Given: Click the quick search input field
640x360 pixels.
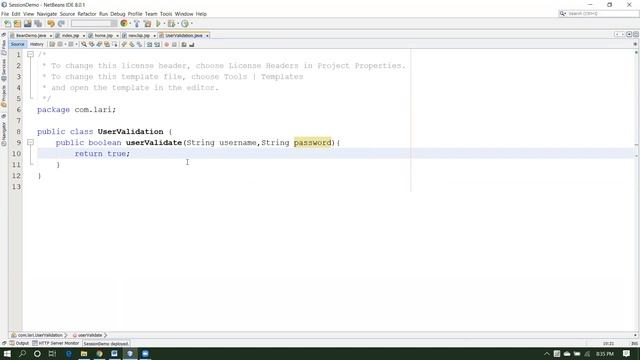Looking at the screenshot, I should [x=599, y=13].
